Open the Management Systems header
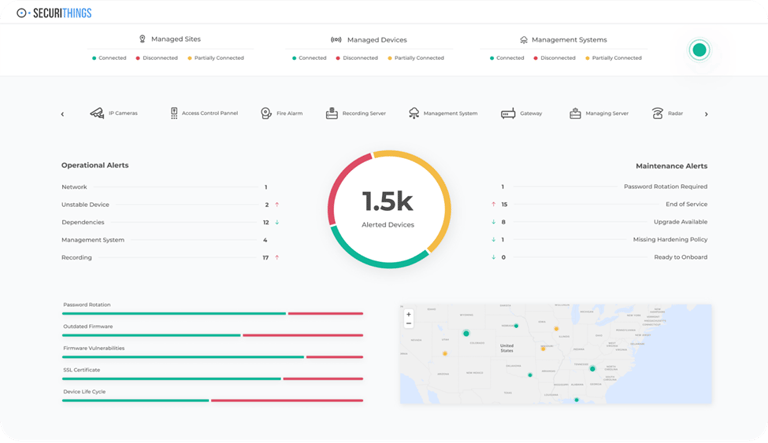This screenshot has height=443, width=768. pos(563,40)
